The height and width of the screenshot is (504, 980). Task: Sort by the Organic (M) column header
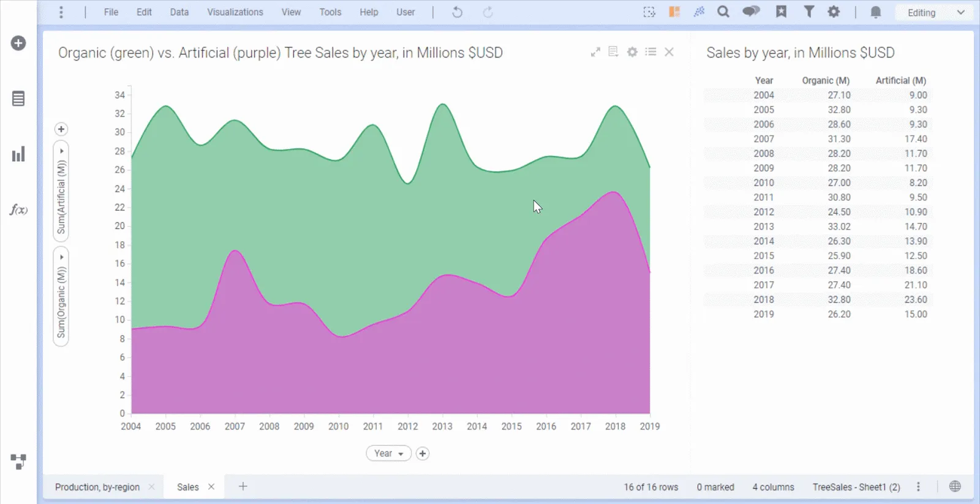click(x=826, y=81)
